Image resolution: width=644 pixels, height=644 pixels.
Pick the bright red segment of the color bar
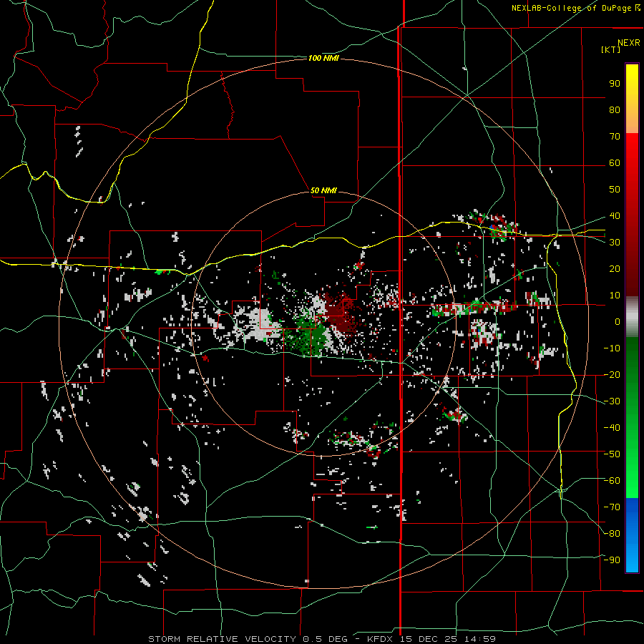tap(632, 152)
